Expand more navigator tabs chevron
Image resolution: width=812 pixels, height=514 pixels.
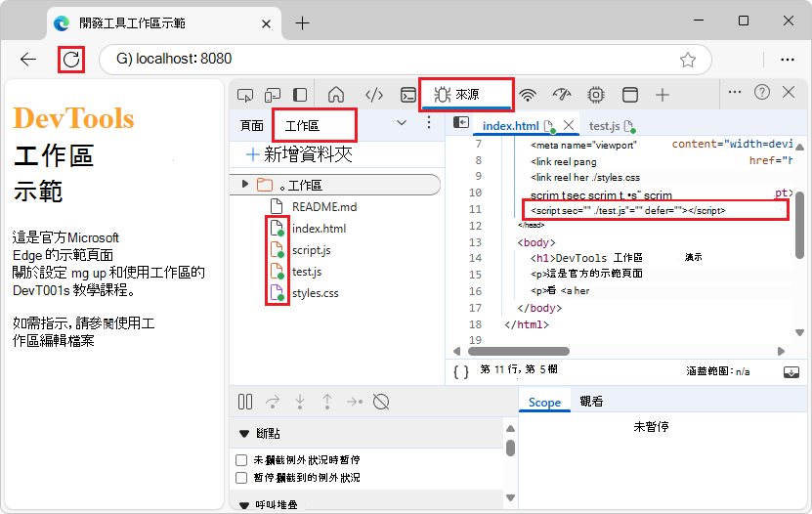(402, 123)
